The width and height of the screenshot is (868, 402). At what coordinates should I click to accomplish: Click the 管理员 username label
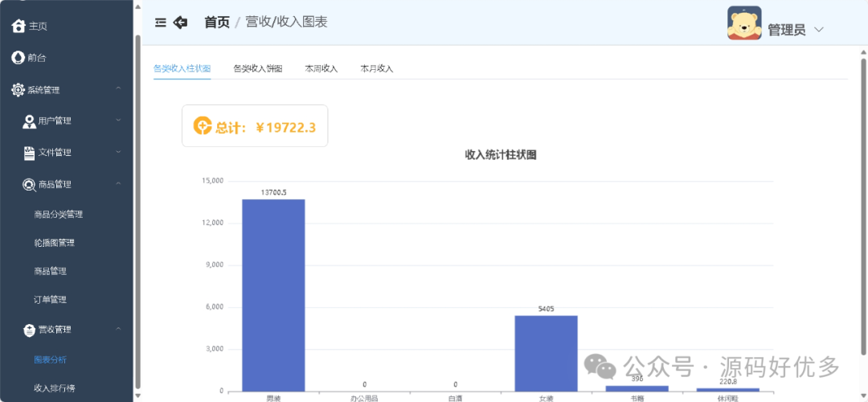pos(787,30)
